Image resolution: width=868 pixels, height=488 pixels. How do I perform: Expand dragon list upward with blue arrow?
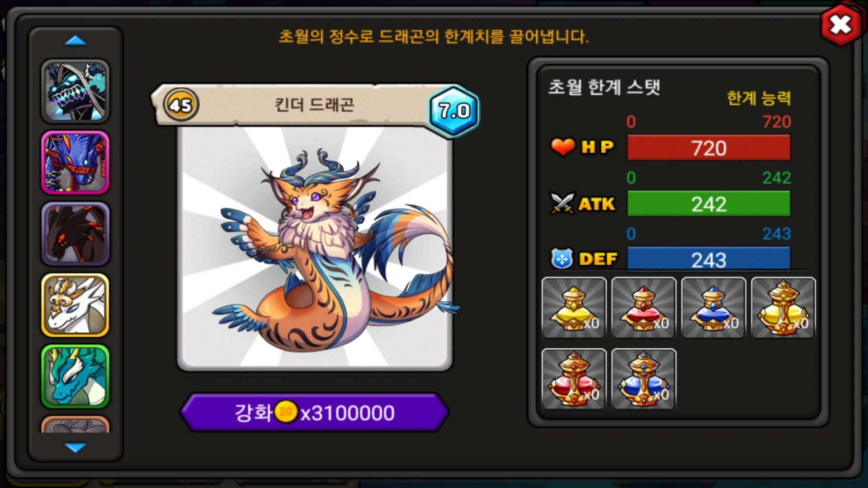(75, 41)
